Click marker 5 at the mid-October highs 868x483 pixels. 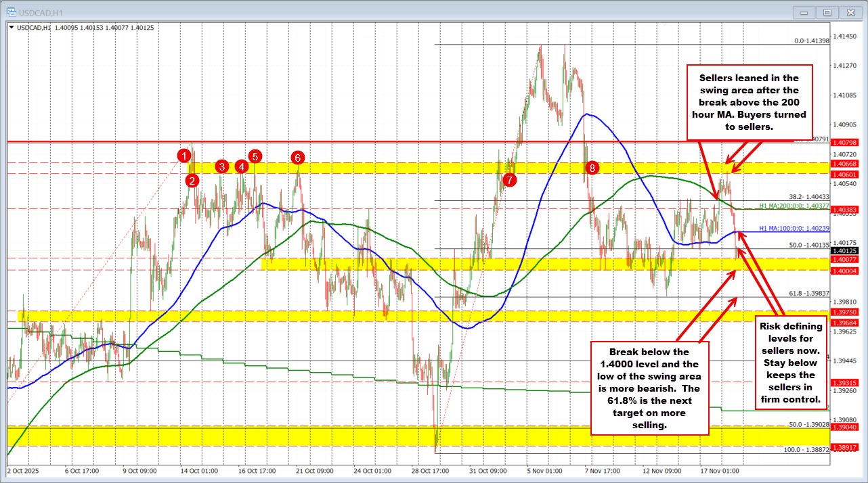tap(255, 156)
